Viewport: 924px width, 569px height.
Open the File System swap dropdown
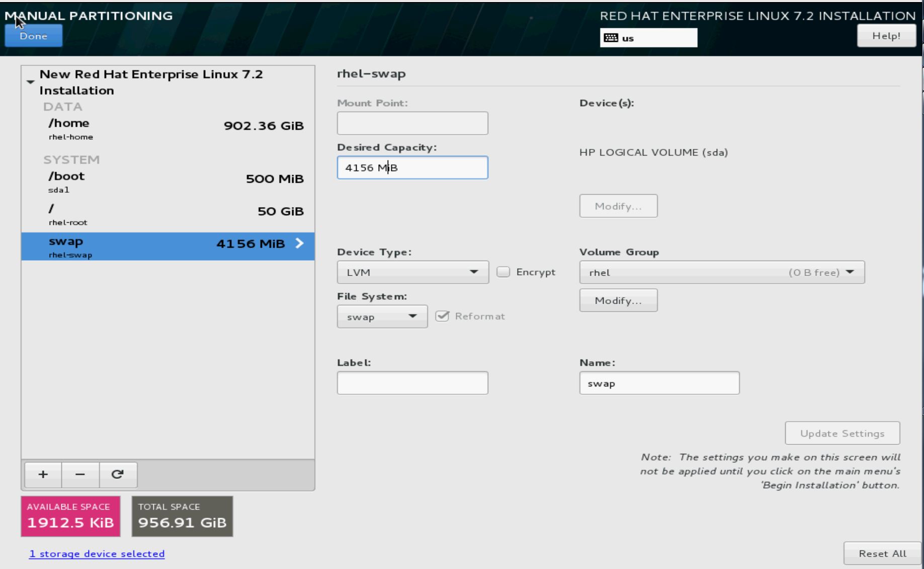pyautogui.click(x=382, y=316)
